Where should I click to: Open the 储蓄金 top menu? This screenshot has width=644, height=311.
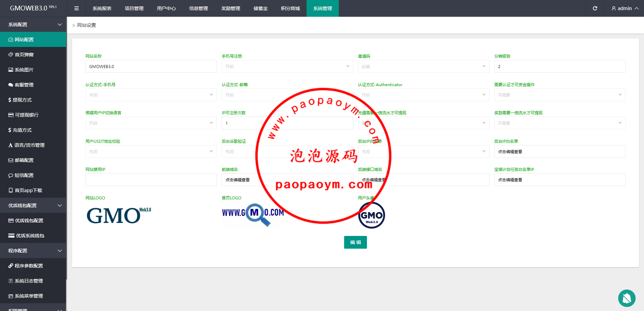coord(261,8)
